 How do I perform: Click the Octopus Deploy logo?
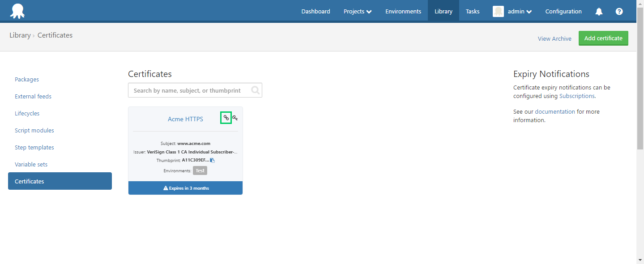[17, 11]
